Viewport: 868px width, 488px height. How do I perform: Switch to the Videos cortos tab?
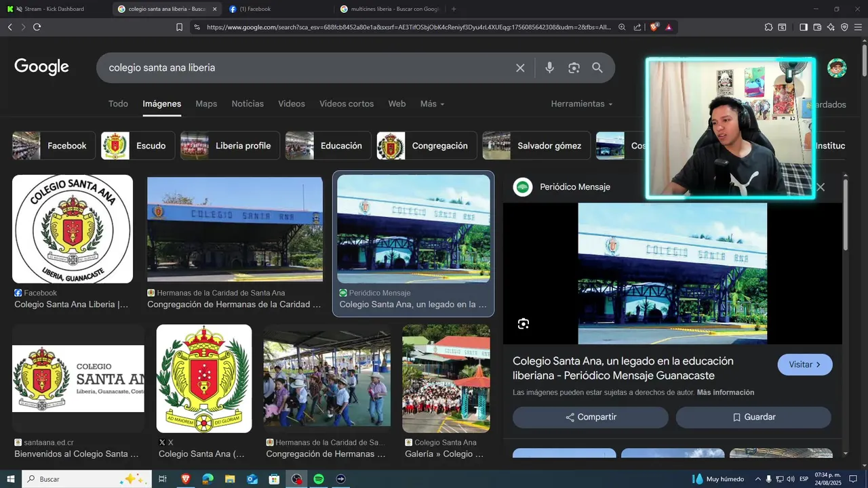(x=347, y=104)
